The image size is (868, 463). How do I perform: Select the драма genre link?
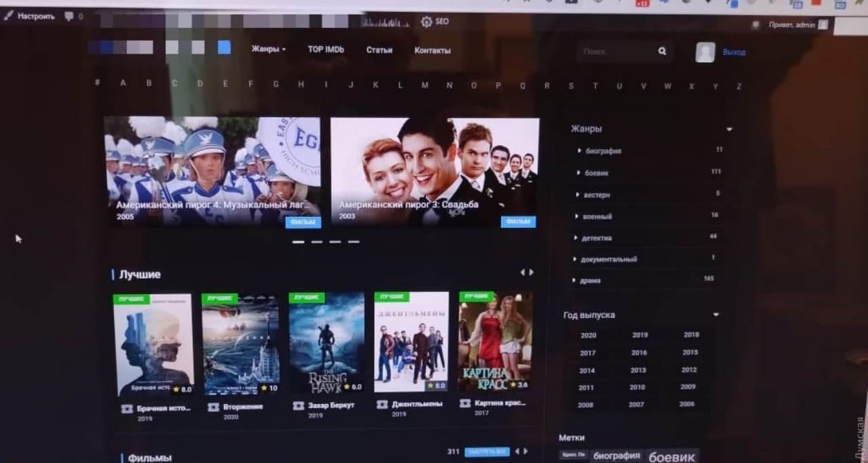590,281
